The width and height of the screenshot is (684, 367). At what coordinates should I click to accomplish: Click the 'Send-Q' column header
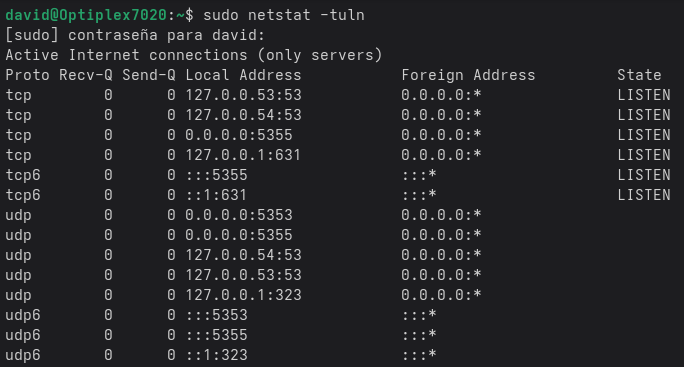point(149,75)
